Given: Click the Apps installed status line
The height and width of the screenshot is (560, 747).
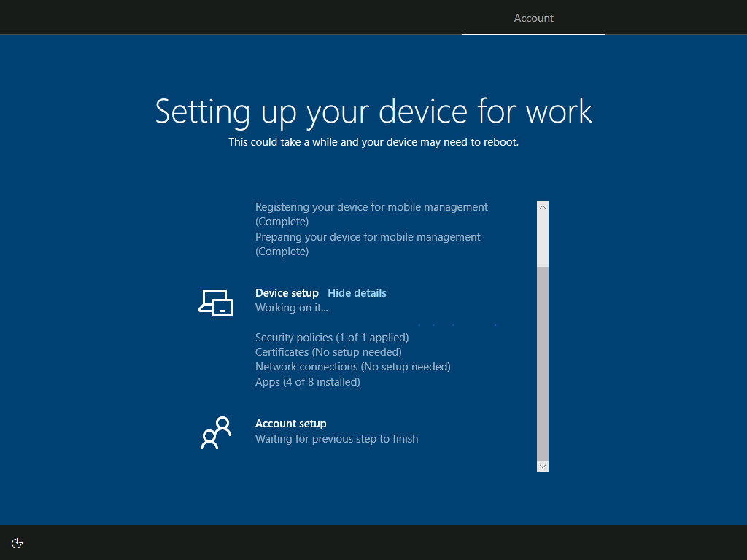Looking at the screenshot, I should pos(307,382).
